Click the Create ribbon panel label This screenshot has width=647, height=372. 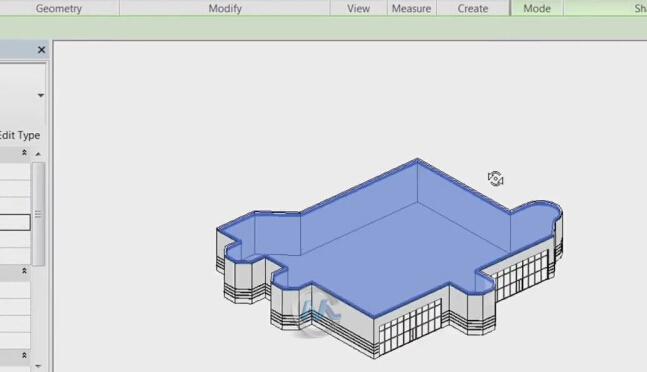pos(472,8)
